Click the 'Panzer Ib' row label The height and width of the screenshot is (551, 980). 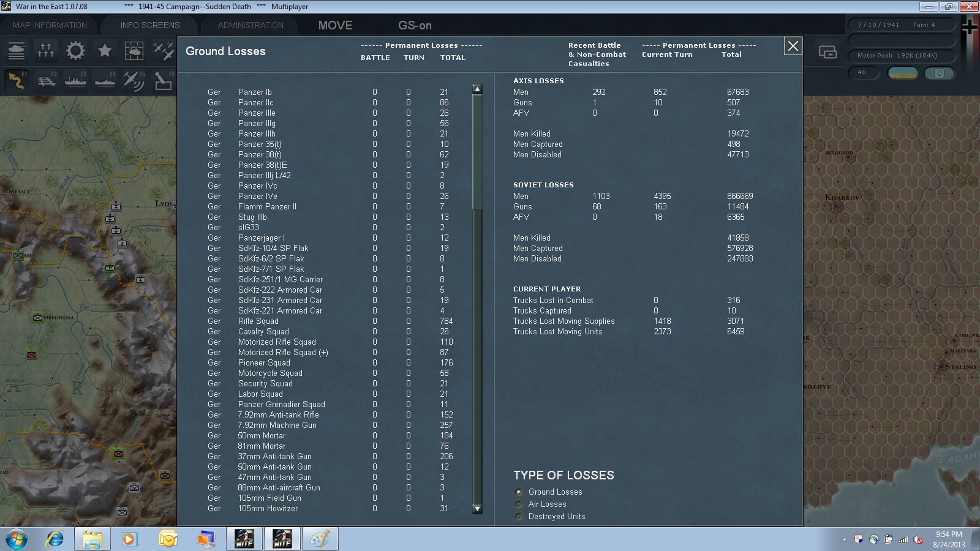pyautogui.click(x=255, y=92)
